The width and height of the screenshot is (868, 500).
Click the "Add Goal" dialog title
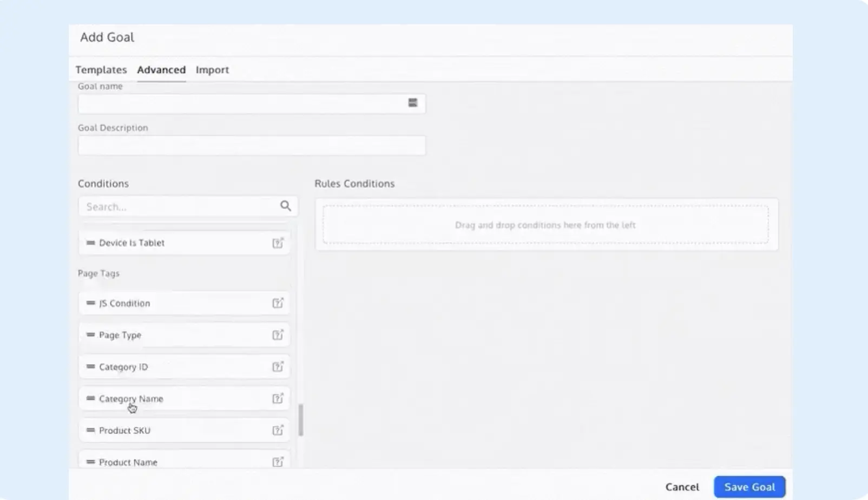point(107,37)
